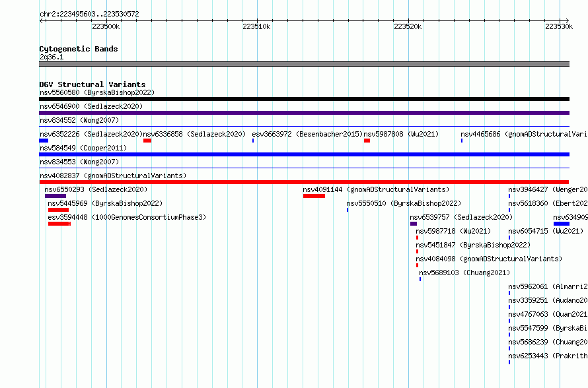Screen dimensions: 588x388
Task: Click red block under nsv5987808
Action: point(367,141)
